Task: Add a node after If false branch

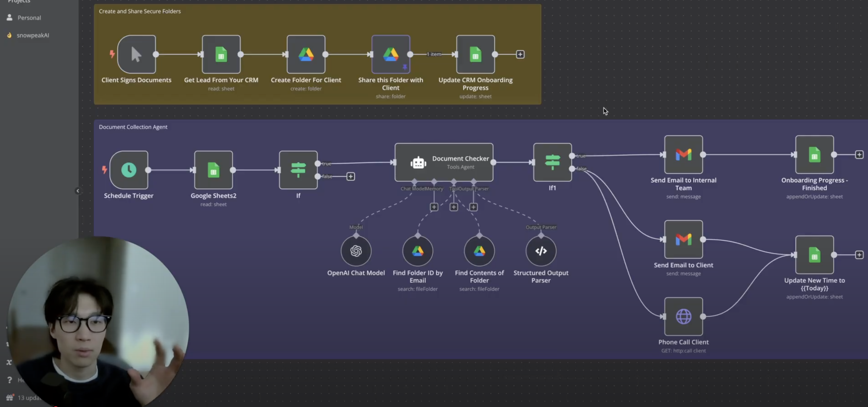Action: pyautogui.click(x=350, y=176)
